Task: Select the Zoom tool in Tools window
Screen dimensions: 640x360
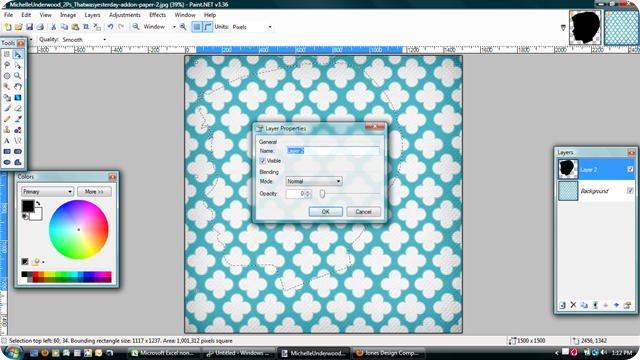Action: tap(18, 76)
